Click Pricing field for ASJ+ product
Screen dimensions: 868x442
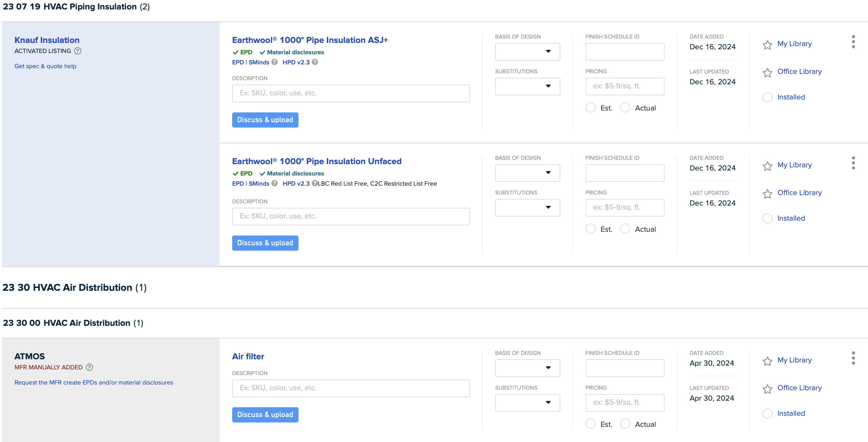(x=625, y=86)
